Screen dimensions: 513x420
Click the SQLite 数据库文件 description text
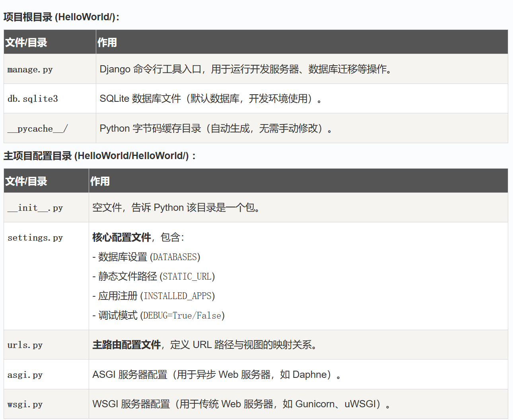[210, 99]
